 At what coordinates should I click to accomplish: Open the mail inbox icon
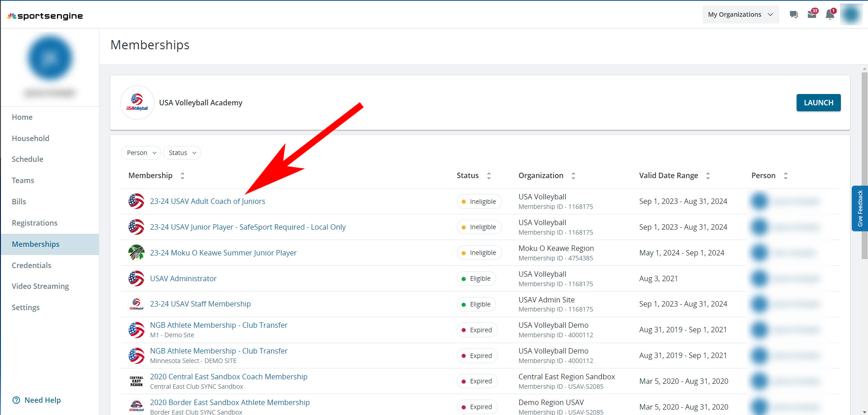pos(812,14)
